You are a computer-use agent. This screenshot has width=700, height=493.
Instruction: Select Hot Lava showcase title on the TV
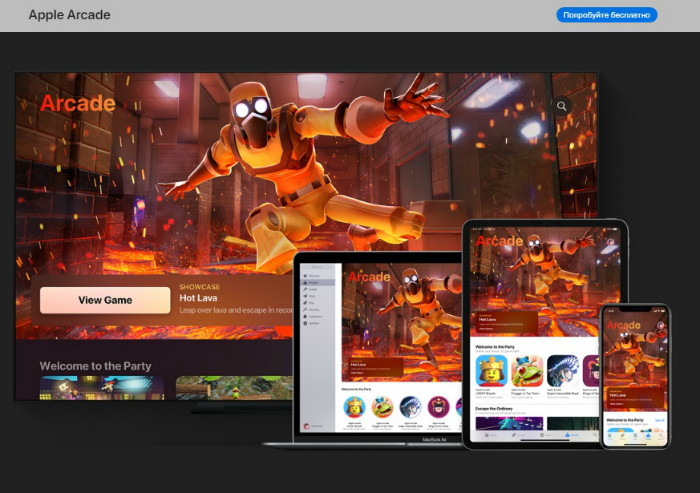coord(198,298)
